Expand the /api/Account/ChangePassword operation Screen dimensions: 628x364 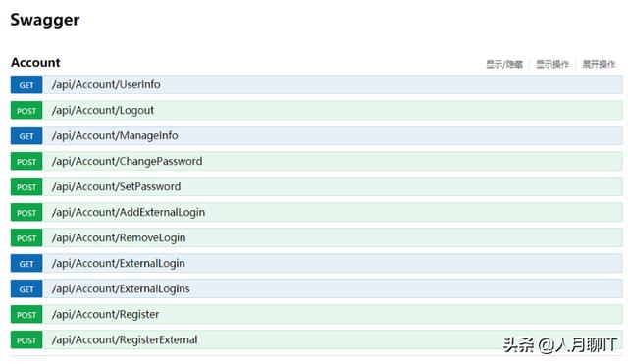click(128, 161)
